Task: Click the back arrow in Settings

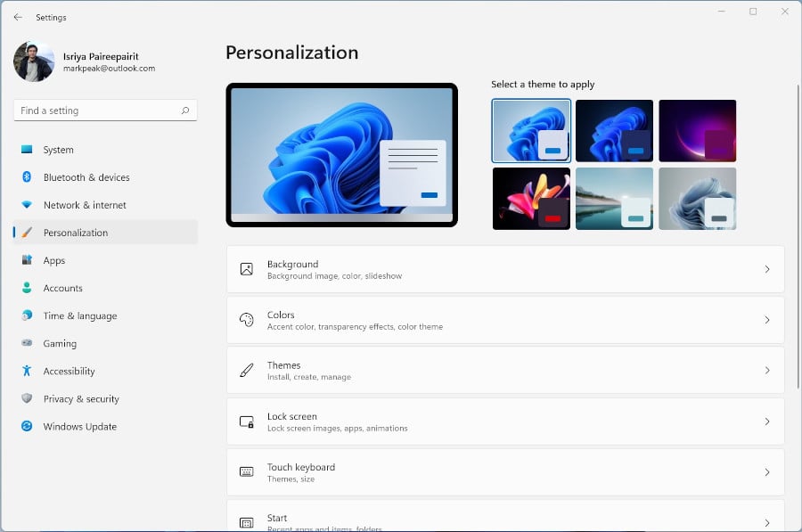Action: pos(18,17)
